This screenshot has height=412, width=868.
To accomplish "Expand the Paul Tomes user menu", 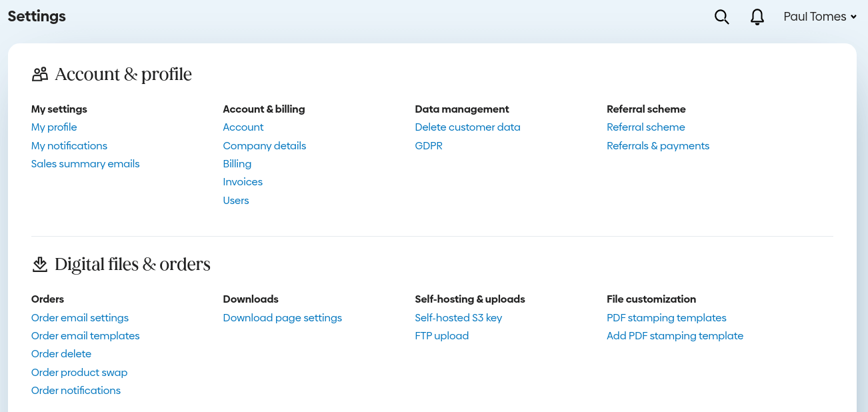I will 819,17.
